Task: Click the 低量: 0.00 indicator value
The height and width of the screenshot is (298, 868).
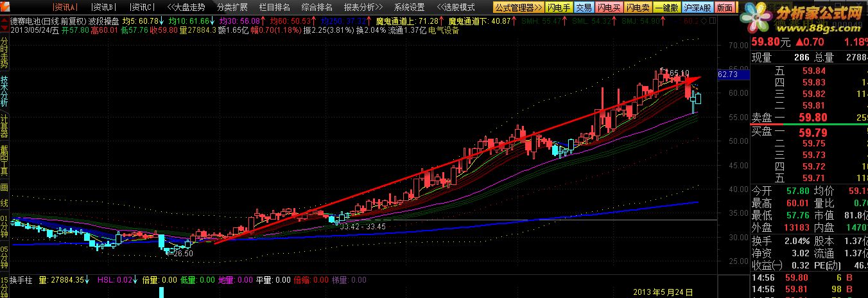Action: (x=197, y=280)
